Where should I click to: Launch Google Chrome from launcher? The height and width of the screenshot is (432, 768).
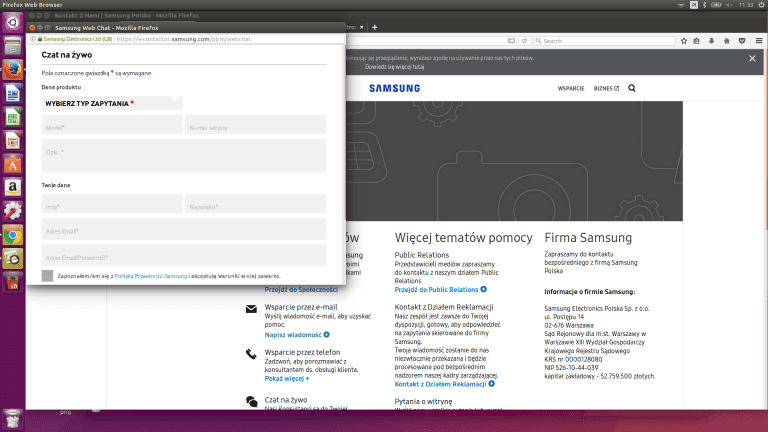click(x=13, y=235)
